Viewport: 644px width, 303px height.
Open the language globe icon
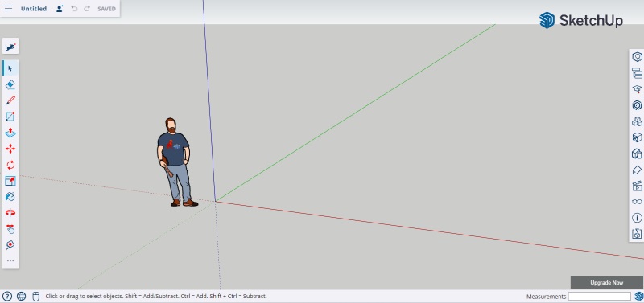(22, 296)
